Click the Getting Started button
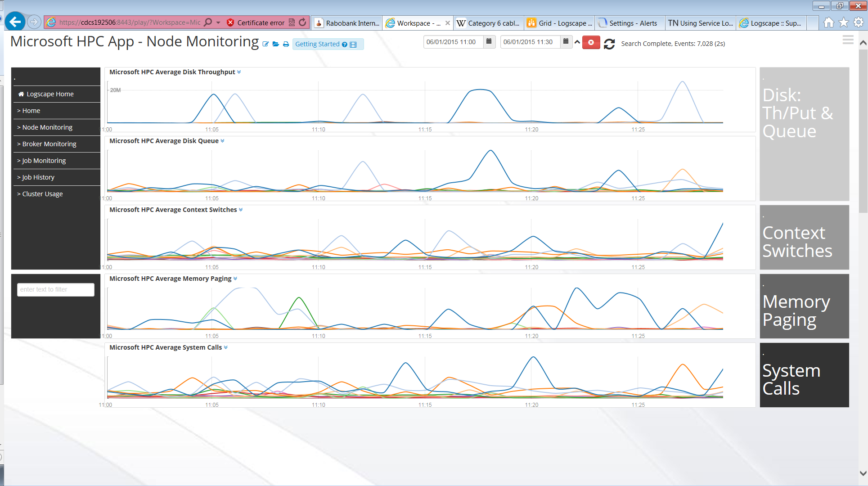The image size is (868, 486). [x=317, y=44]
